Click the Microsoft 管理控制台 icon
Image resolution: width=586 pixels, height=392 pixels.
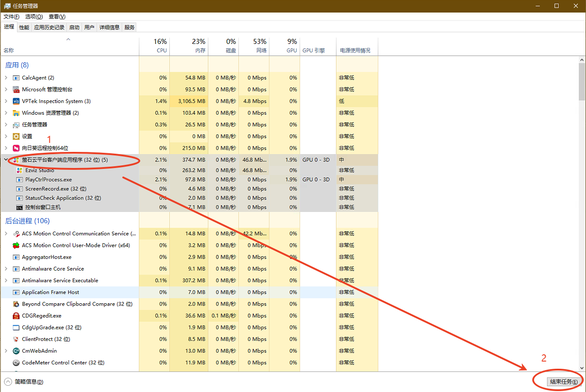tap(16, 90)
